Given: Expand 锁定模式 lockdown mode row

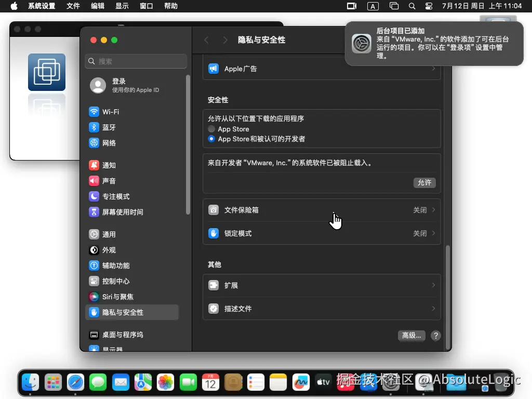Looking at the screenshot, I should click(x=322, y=233).
